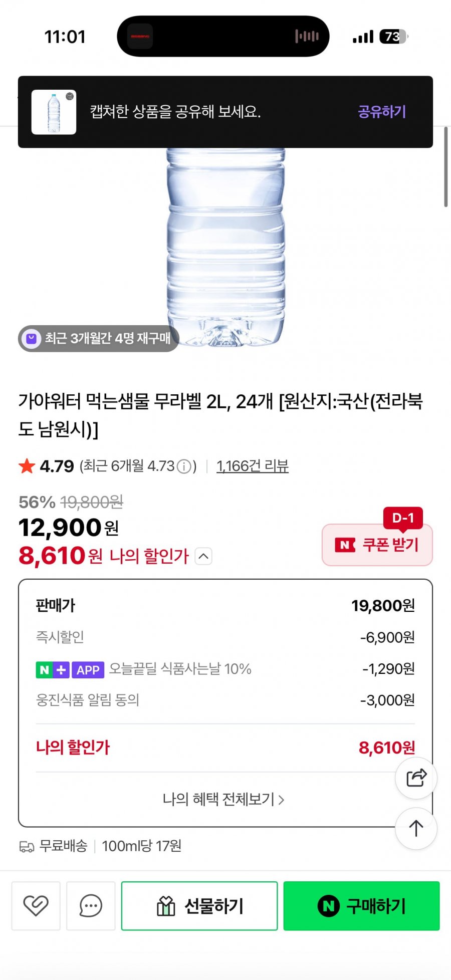Collapse the 나의 할인가 price breakdown
The height and width of the screenshot is (980, 451).
click(x=203, y=556)
